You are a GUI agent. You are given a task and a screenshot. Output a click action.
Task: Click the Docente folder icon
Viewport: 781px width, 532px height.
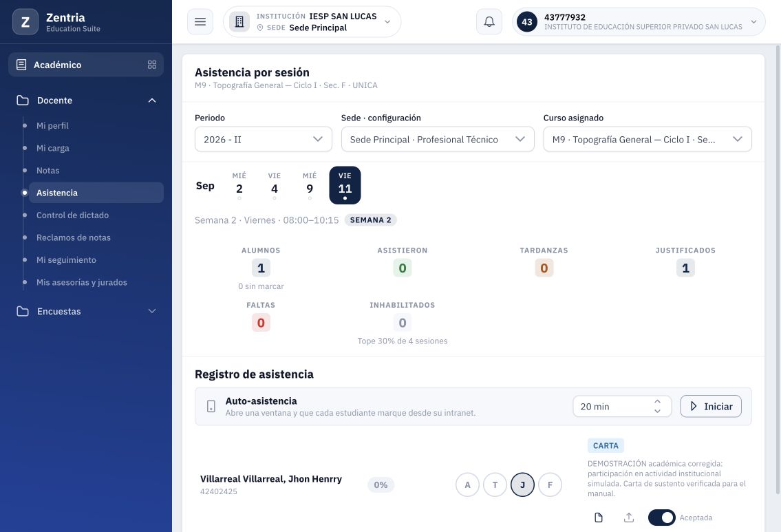[x=23, y=100]
